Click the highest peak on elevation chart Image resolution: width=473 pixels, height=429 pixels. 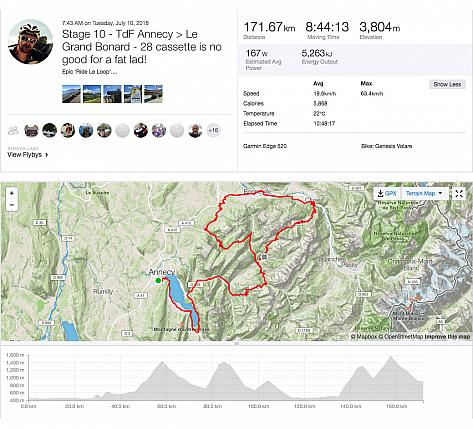point(390,357)
